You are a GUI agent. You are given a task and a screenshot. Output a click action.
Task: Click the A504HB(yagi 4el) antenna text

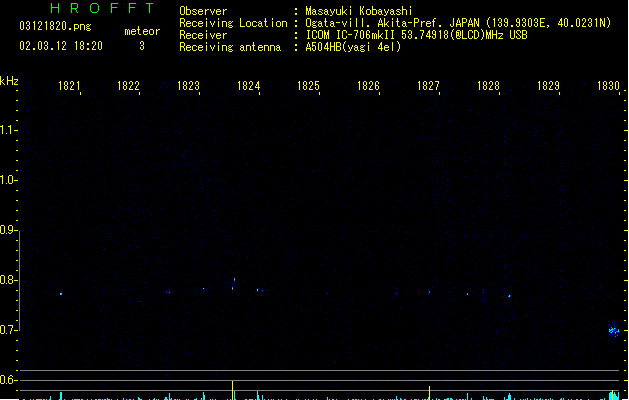point(353,47)
